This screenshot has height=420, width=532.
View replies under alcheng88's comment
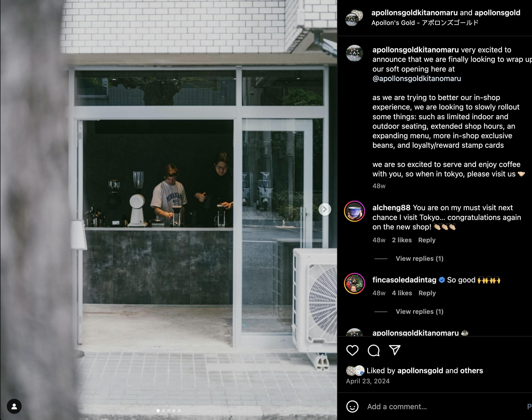pyautogui.click(x=420, y=258)
